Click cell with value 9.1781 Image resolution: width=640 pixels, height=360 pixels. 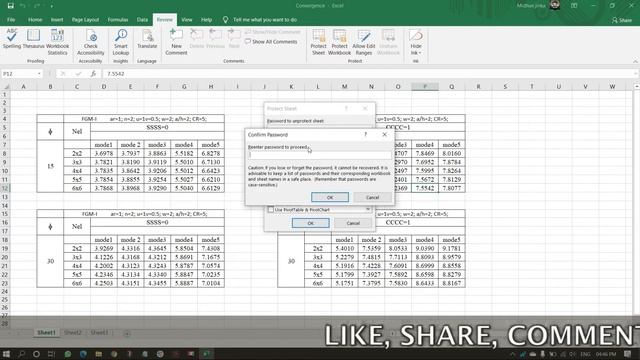(451, 248)
